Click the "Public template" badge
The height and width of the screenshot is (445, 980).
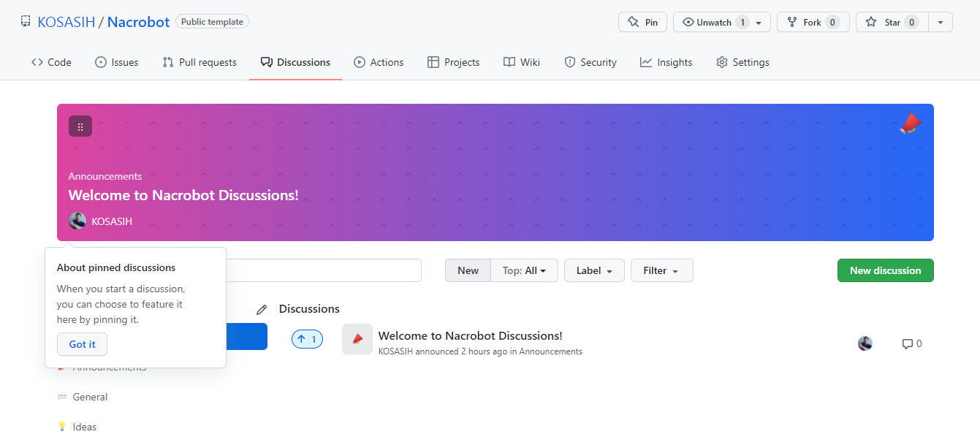click(212, 22)
